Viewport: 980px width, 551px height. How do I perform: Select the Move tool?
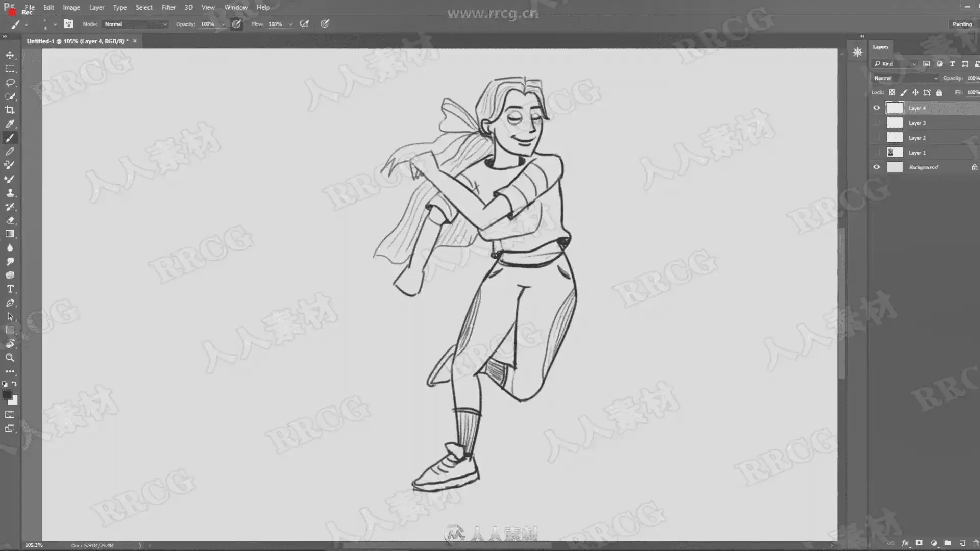tap(10, 55)
